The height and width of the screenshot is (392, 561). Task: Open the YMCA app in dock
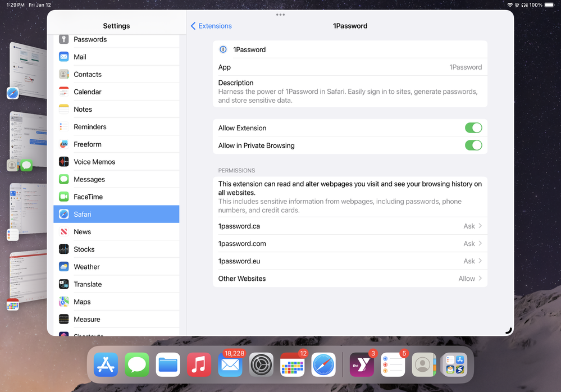[x=362, y=365]
